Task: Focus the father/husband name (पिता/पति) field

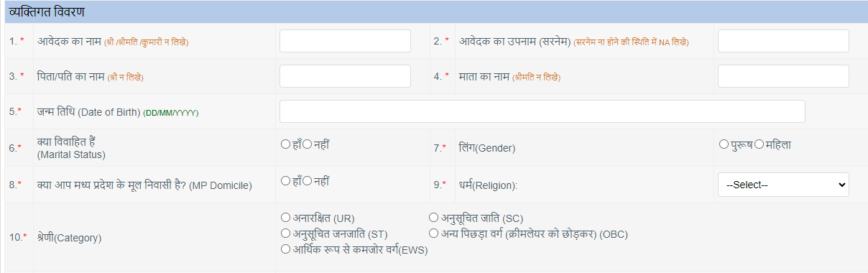Action: [x=345, y=76]
